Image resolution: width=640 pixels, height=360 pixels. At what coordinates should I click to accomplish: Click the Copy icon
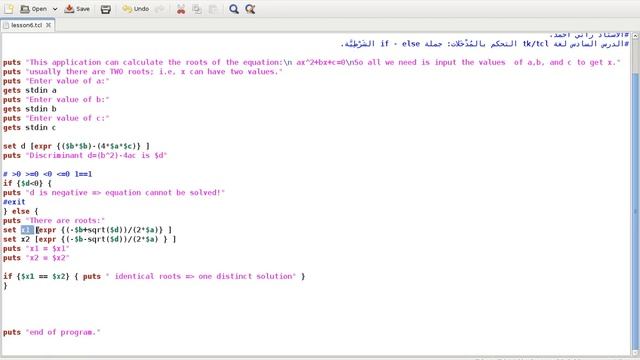coord(197,9)
